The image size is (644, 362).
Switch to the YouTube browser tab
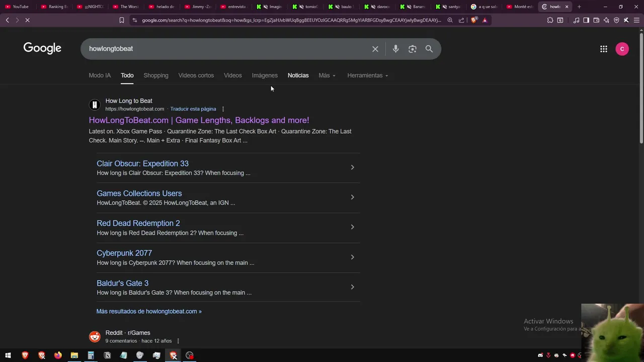click(18, 7)
